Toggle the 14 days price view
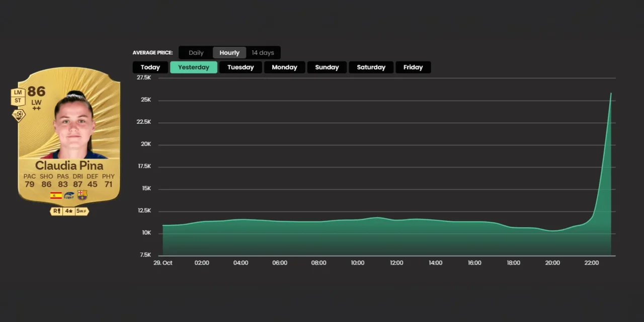The image size is (644, 322). coord(263,52)
